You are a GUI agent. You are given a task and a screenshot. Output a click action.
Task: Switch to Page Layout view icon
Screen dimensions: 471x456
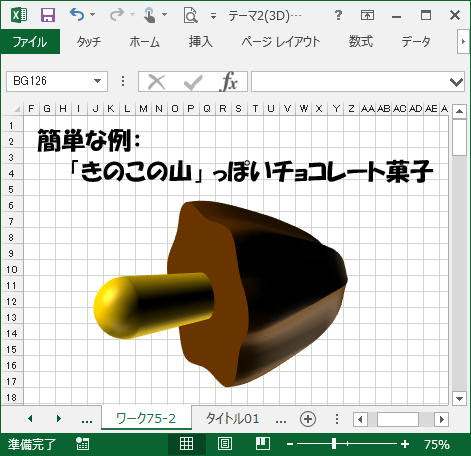coord(225,444)
